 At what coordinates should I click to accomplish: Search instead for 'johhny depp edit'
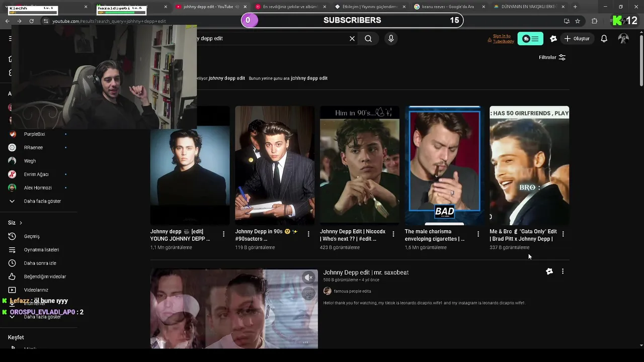[309, 78]
